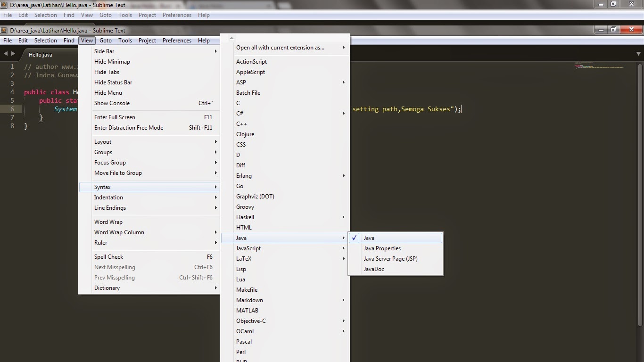Enable Word Wrap from the View menu
The image size is (644, 362).
tap(108, 222)
